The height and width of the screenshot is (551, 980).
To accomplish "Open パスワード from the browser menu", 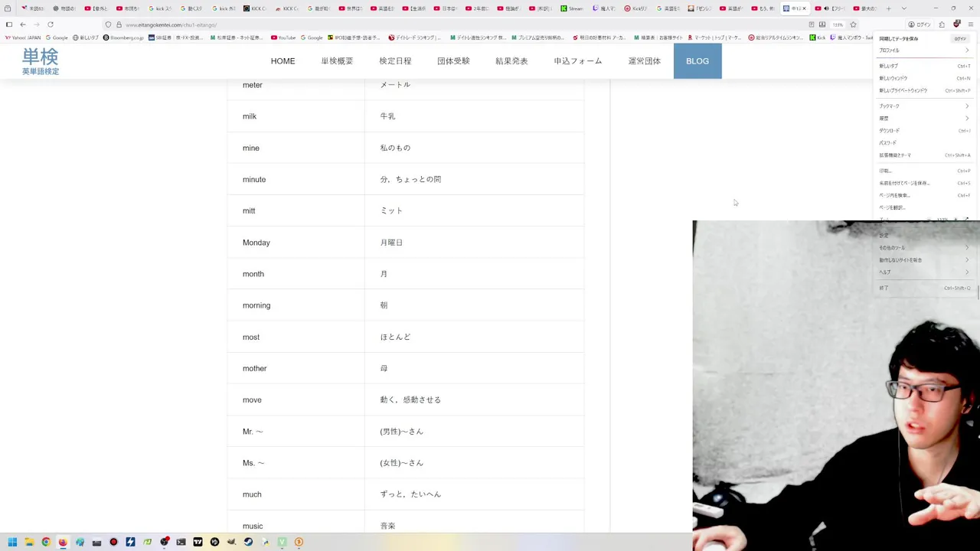I will click(923, 143).
